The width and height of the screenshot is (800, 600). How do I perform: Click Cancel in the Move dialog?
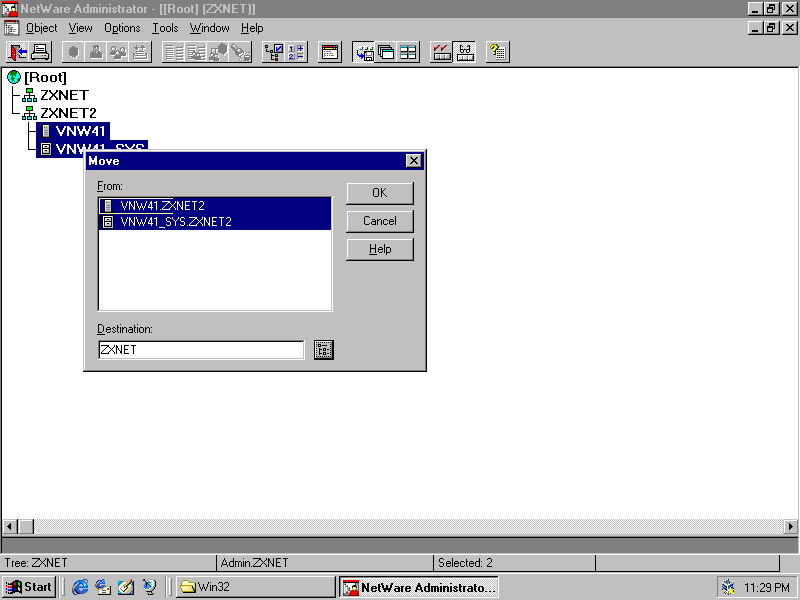(380, 221)
